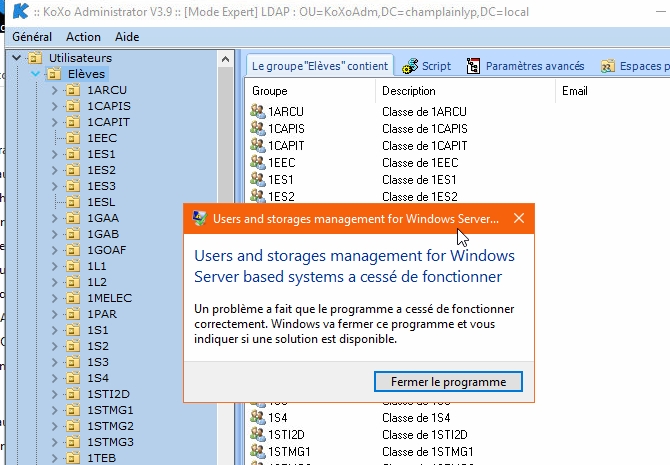
Task: Click the 1ESL folder icon in tree
Action: [x=73, y=202]
